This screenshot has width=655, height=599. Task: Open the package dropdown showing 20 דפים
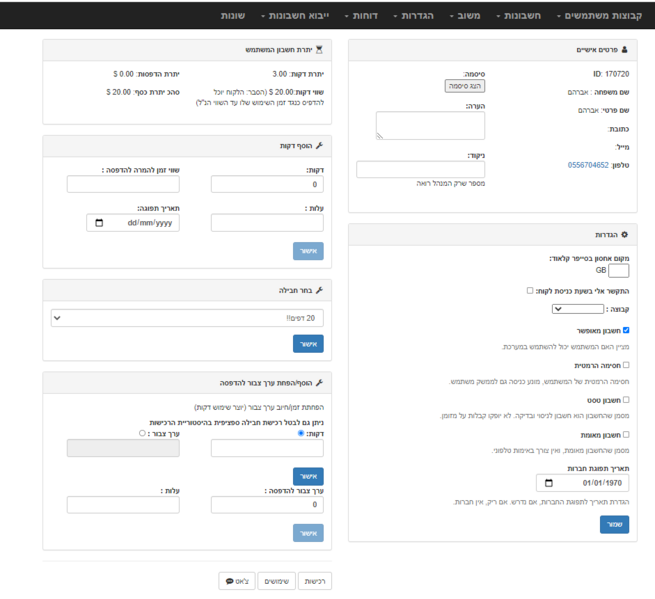(187, 318)
